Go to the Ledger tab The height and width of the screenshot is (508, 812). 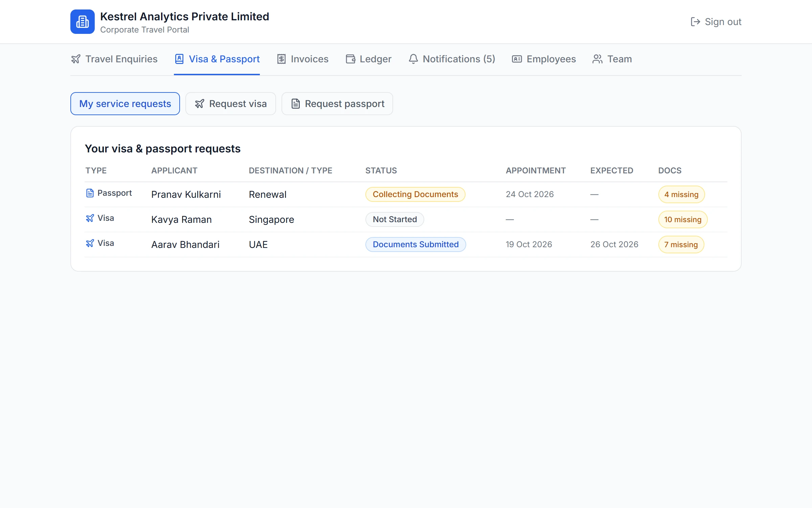point(368,59)
